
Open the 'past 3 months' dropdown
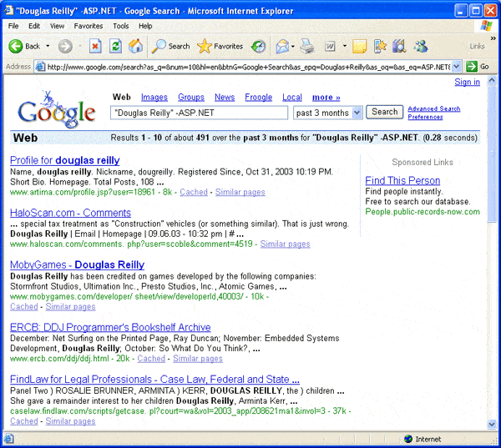point(357,113)
